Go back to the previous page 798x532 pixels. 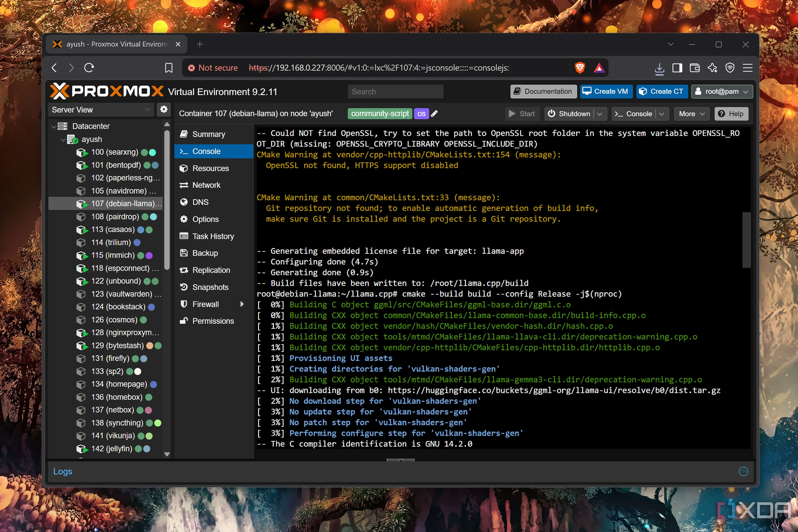tap(54, 68)
